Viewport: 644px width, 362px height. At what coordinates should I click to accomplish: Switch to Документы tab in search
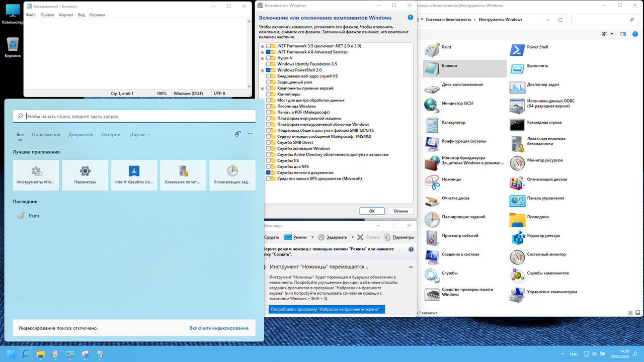point(80,135)
